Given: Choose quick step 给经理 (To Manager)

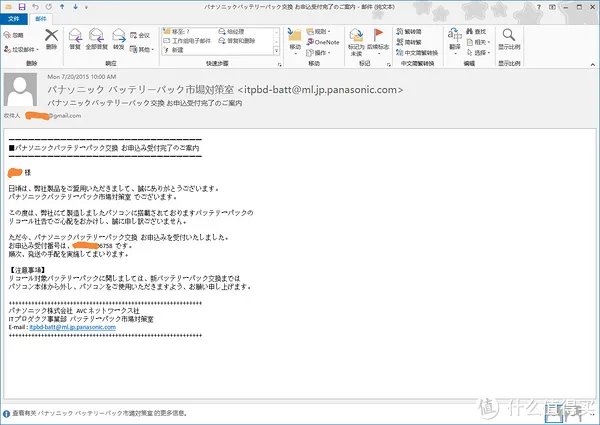Looking at the screenshot, I should (x=231, y=31).
